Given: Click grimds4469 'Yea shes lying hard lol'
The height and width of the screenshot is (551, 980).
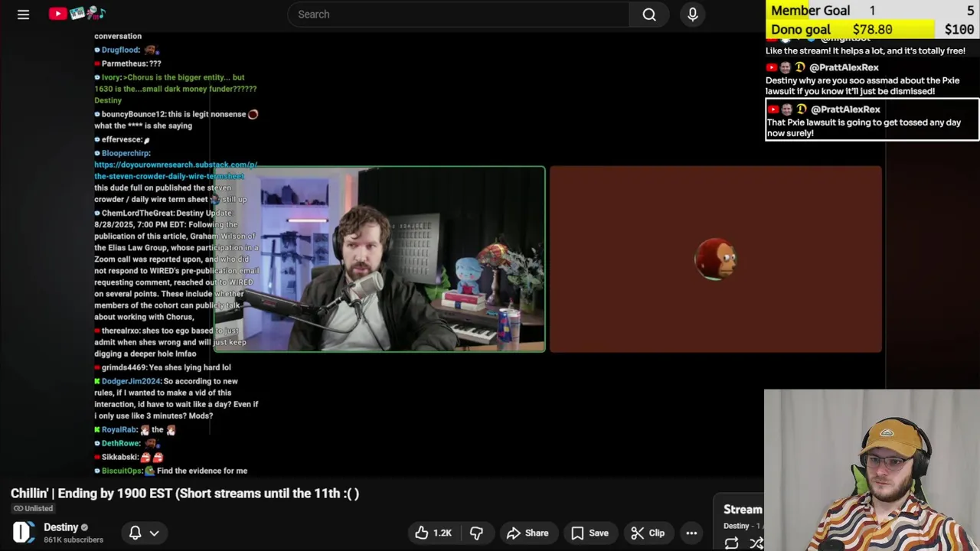Looking at the screenshot, I should point(162,367).
